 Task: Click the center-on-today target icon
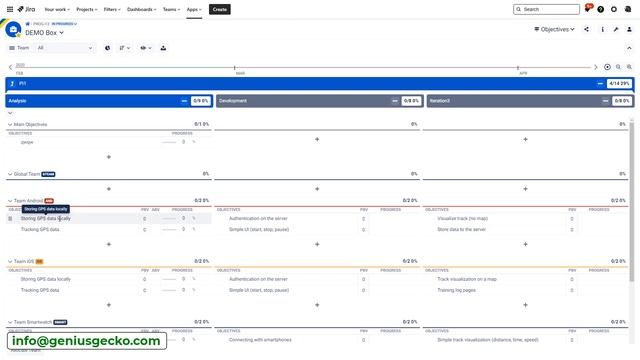pyautogui.click(x=607, y=67)
